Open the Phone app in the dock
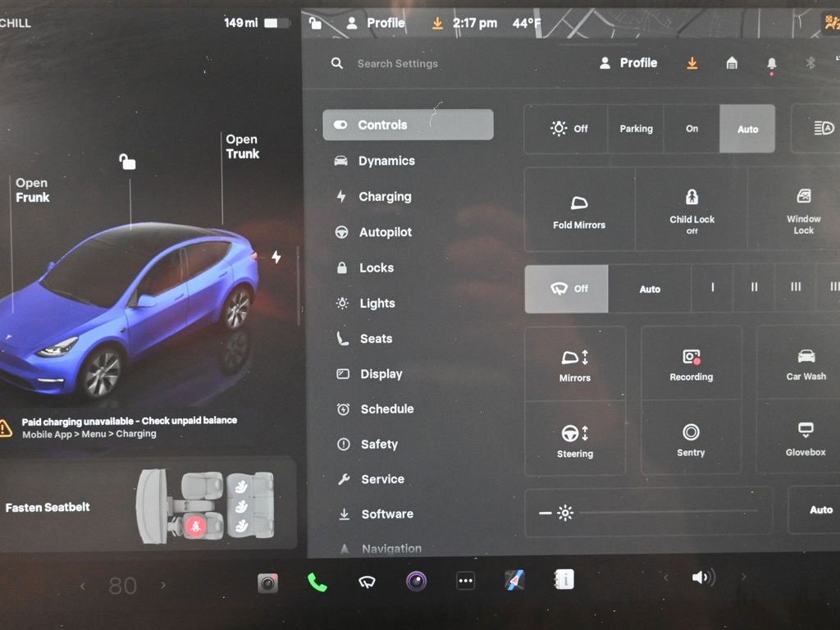 pos(317,580)
